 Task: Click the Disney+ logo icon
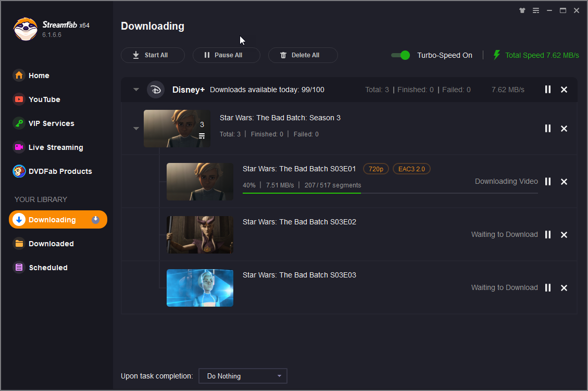point(156,90)
